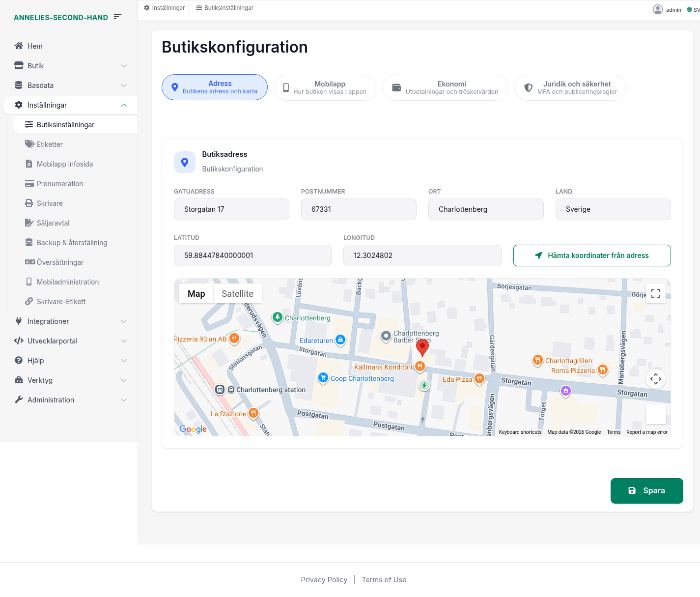The image size is (700, 597).
Task: Click the sidebar collapse icon beside store name
Action: tap(117, 17)
